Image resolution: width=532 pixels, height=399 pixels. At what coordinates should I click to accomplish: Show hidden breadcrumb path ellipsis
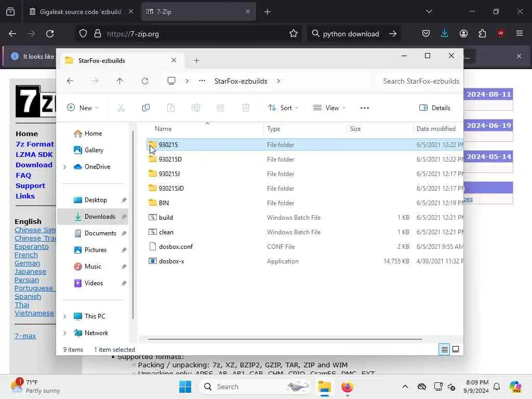pyautogui.click(x=202, y=81)
